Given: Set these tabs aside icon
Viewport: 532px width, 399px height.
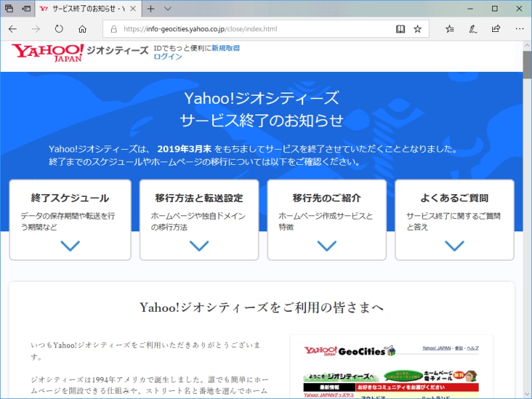Looking at the screenshot, I should (x=26, y=9).
